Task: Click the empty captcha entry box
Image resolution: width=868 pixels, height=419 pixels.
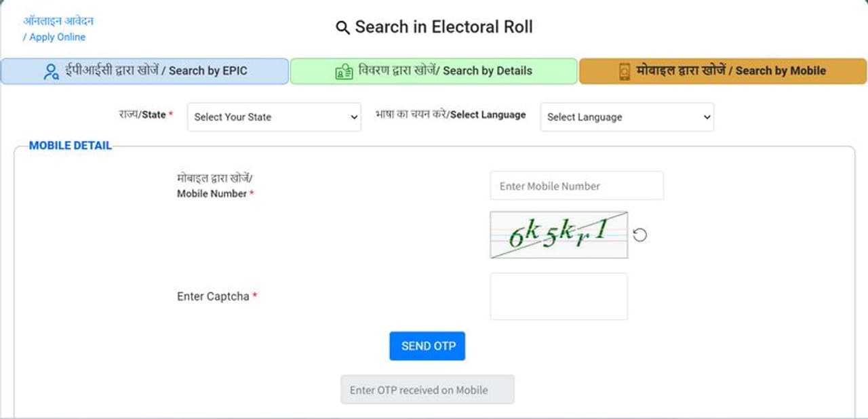Action: click(559, 296)
